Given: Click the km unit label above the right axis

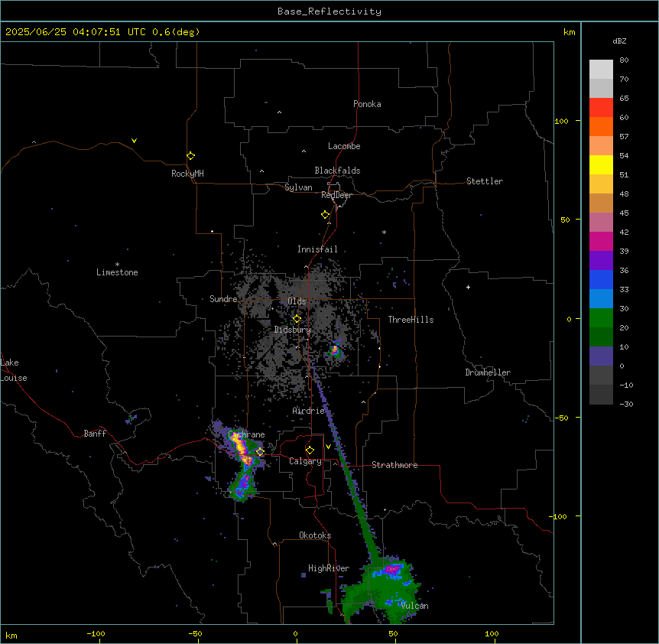Looking at the screenshot, I should click(569, 32).
